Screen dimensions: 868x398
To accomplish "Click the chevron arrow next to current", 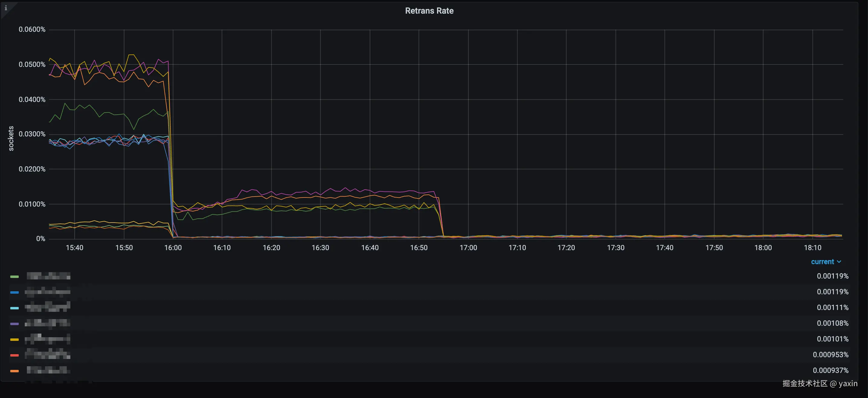I will click(839, 262).
